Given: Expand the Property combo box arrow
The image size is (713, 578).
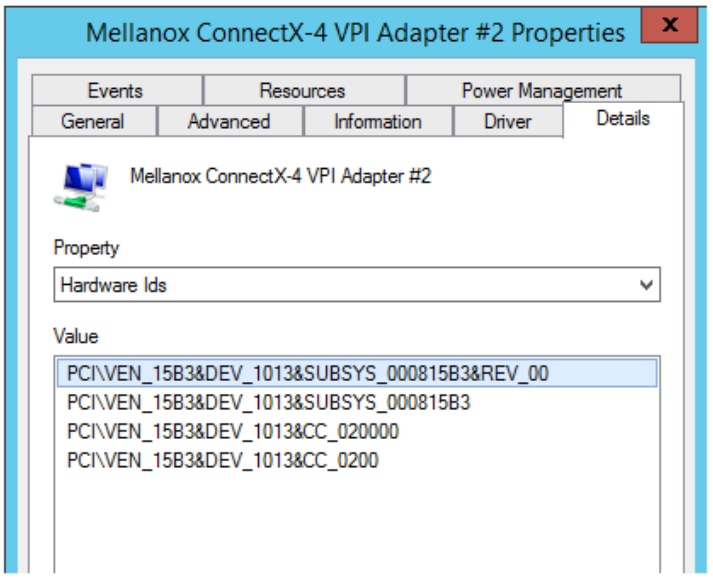Looking at the screenshot, I should pos(647,286).
